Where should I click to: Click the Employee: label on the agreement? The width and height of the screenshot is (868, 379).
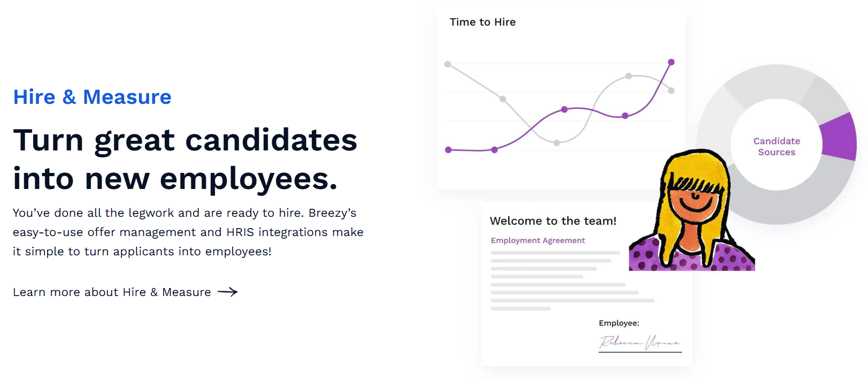(619, 323)
